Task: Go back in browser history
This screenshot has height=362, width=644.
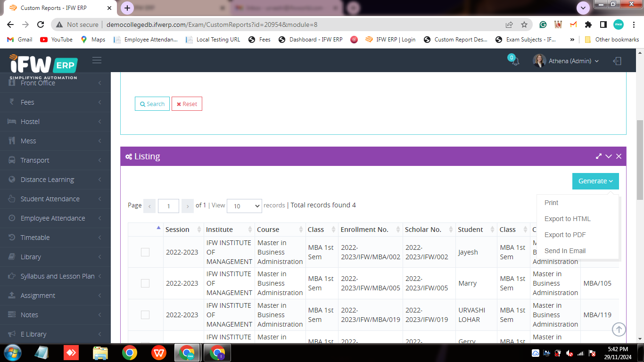Action: [x=10, y=25]
